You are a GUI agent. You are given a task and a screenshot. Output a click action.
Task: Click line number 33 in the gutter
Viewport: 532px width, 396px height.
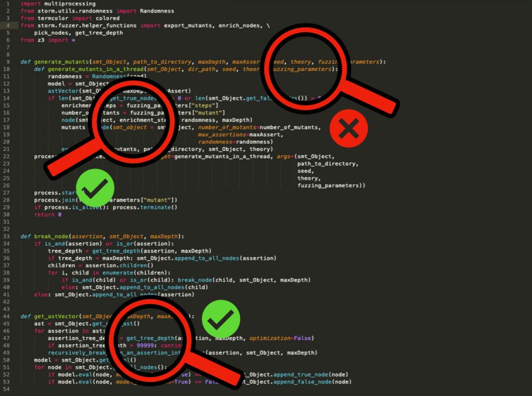click(8, 236)
